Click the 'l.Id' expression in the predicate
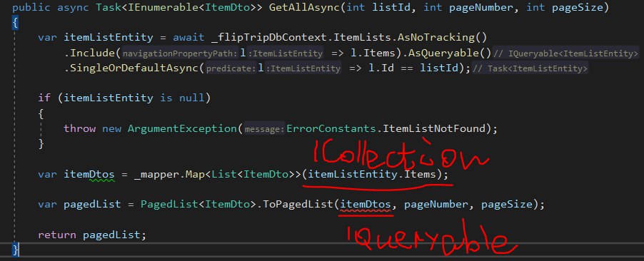 coord(381,68)
